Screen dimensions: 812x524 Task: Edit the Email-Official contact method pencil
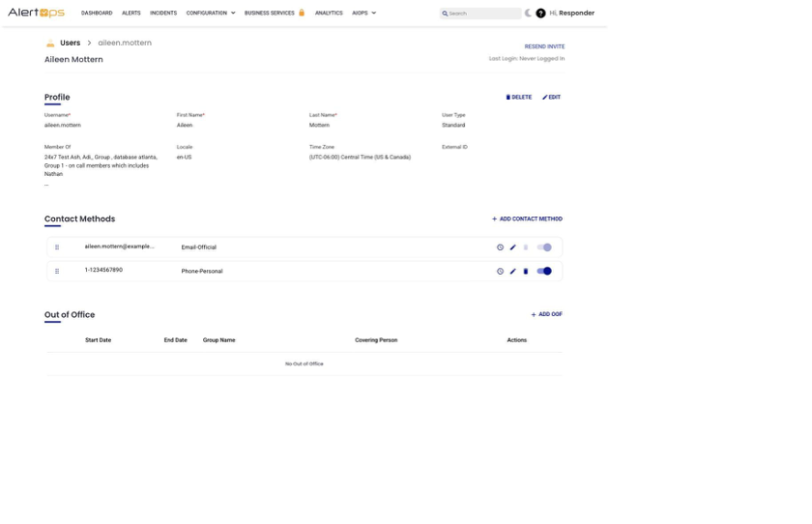[x=512, y=247]
